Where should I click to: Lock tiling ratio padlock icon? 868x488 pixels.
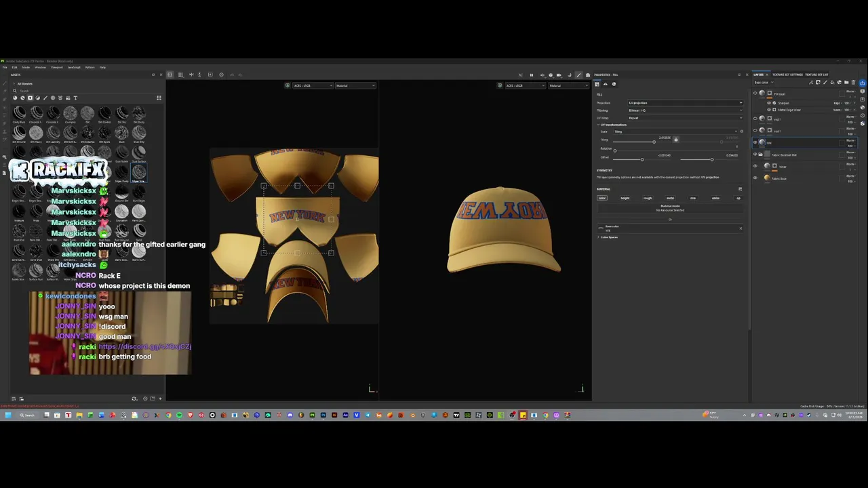tap(675, 140)
